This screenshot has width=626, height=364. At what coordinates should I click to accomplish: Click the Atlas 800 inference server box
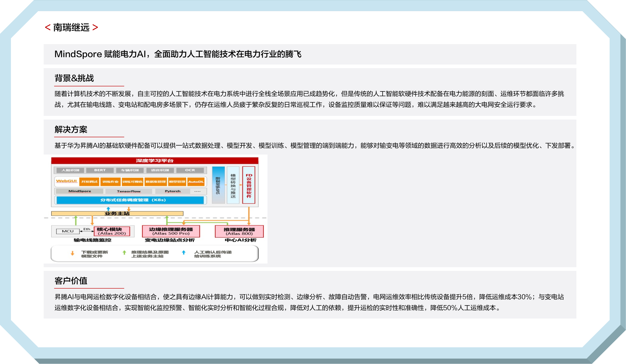pyautogui.click(x=239, y=231)
